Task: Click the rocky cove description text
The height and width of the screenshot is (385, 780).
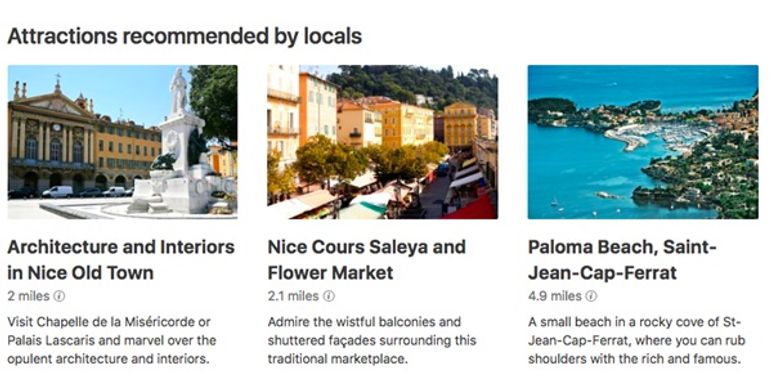Action: [x=636, y=341]
